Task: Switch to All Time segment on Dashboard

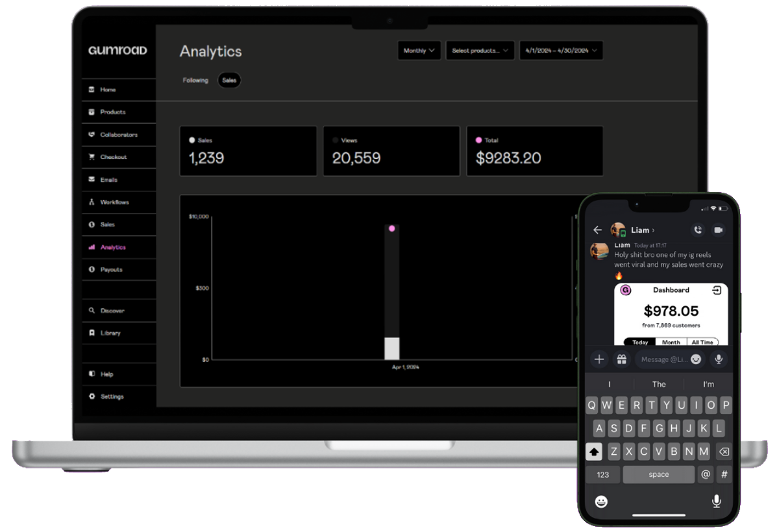Action: 702,342
